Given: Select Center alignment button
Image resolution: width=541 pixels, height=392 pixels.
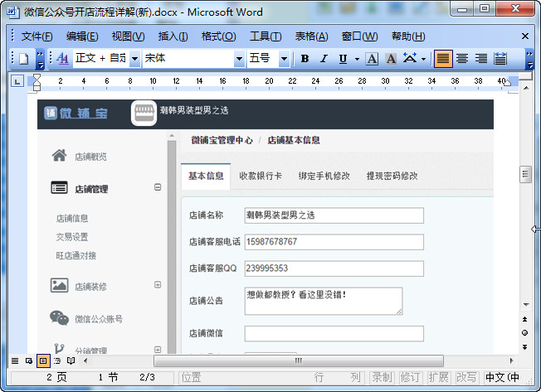Looking at the screenshot, I should click(x=462, y=59).
